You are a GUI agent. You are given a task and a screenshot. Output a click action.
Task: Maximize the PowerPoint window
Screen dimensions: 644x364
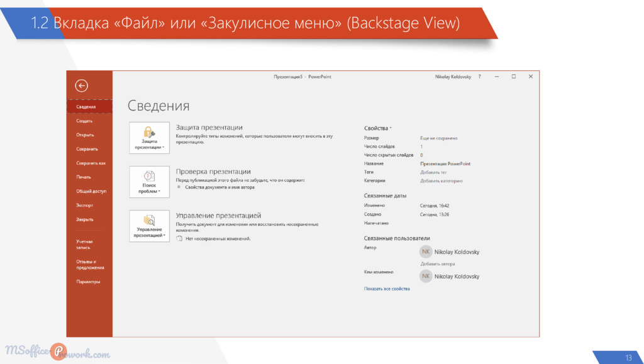pyautogui.click(x=513, y=77)
